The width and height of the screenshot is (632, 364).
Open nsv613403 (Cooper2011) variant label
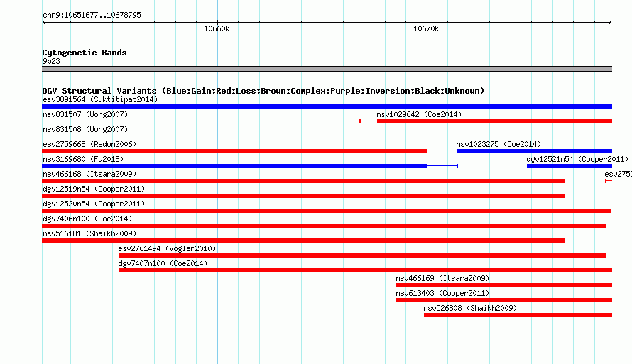[442, 293]
